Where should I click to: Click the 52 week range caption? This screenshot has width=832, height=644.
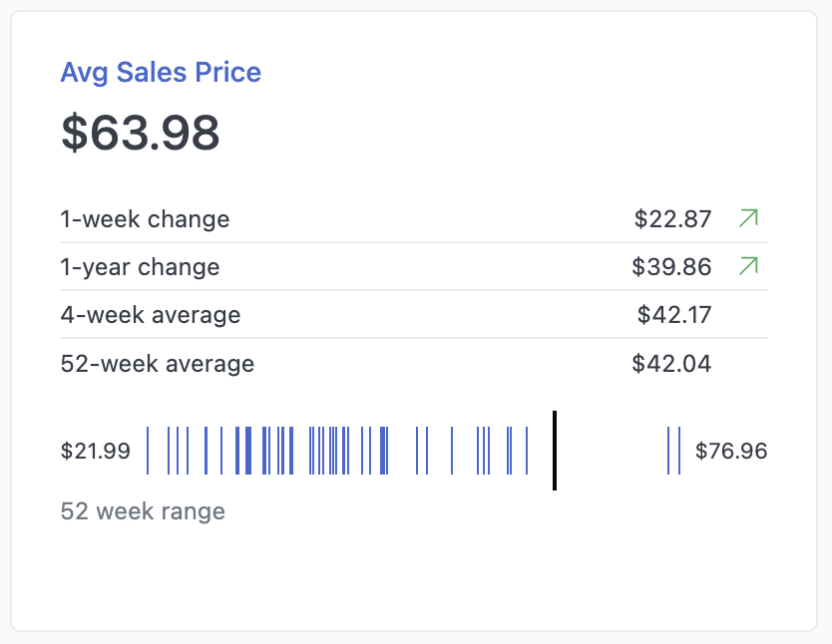143,511
